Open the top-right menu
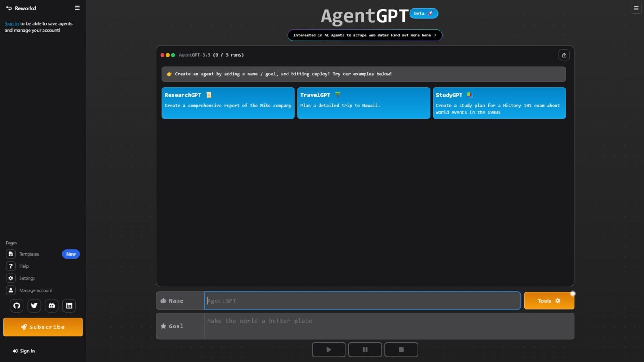Image resolution: width=644 pixels, height=362 pixels. [636, 8]
